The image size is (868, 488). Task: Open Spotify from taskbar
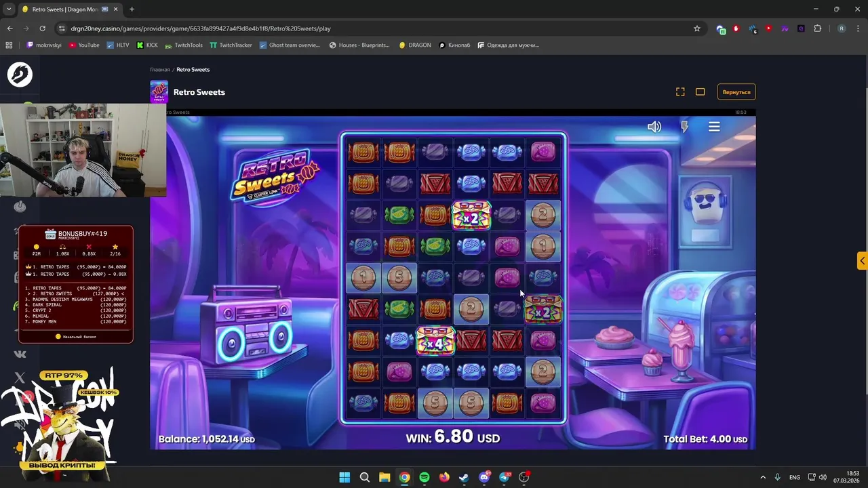click(425, 477)
